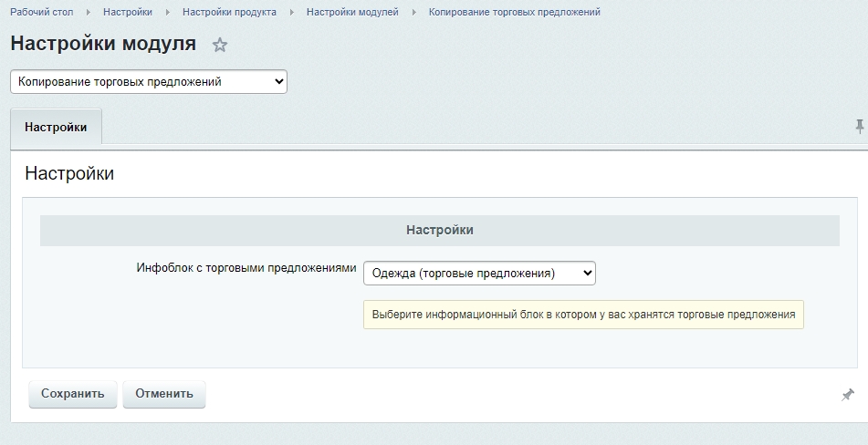Go to Рабочий стол breadcrumb
This screenshot has height=445, width=868.
(x=41, y=12)
